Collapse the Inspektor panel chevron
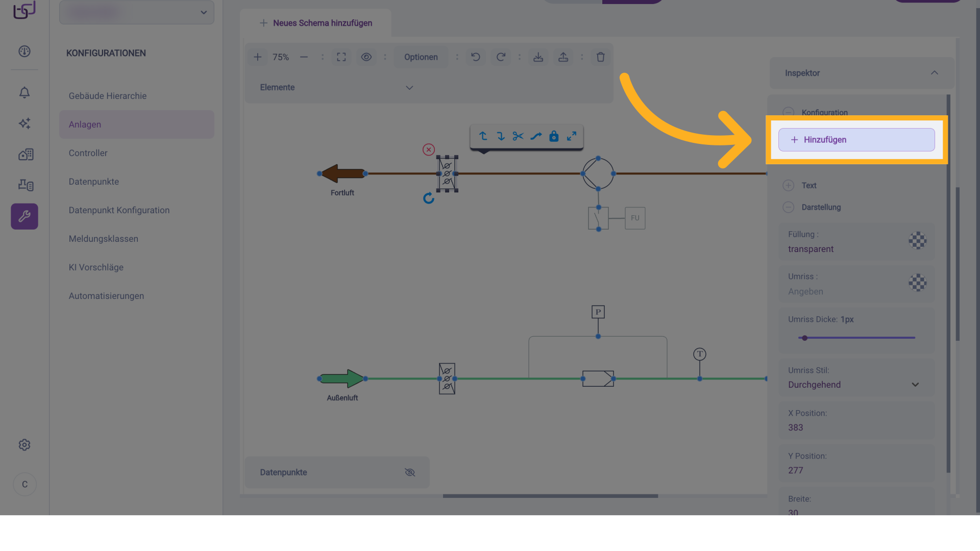980x551 pixels. click(x=935, y=73)
